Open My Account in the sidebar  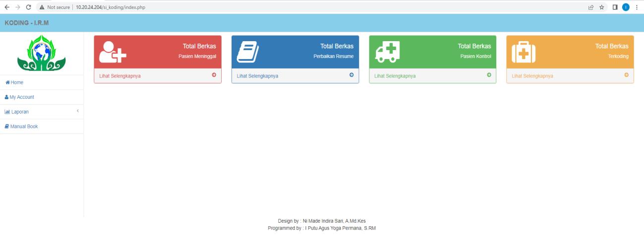(42, 97)
